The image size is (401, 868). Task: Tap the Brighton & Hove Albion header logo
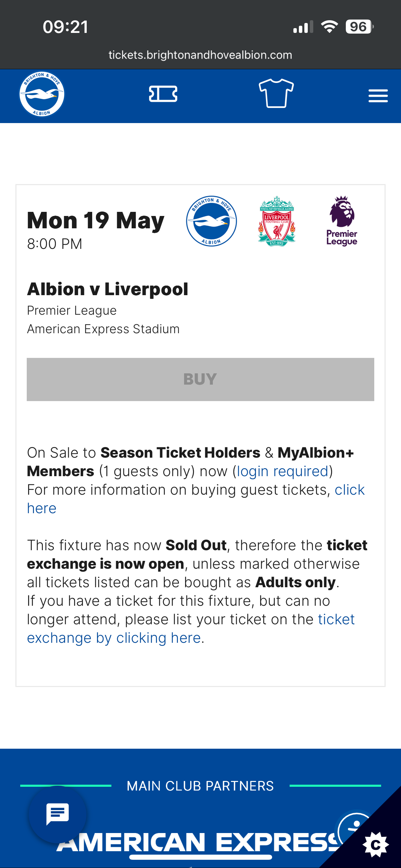(42, 94)
